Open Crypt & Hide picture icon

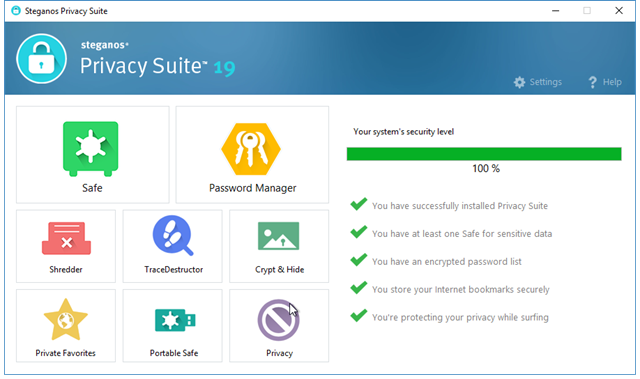279,236
